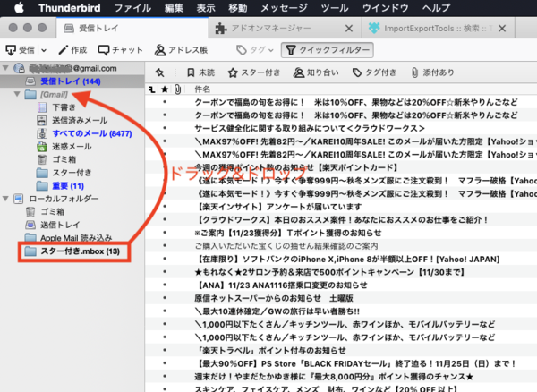
Task: Sort by the attachment paperclip column
Action: pos(176,90)
